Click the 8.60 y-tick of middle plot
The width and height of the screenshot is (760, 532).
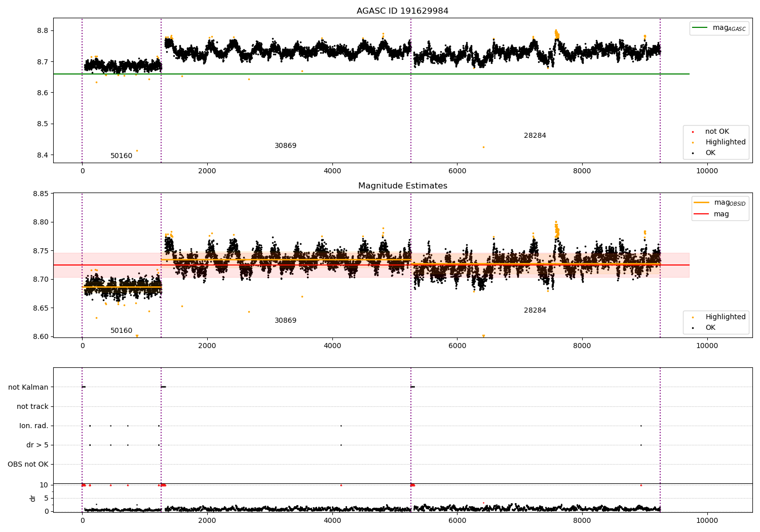click(x=41, y=336)
